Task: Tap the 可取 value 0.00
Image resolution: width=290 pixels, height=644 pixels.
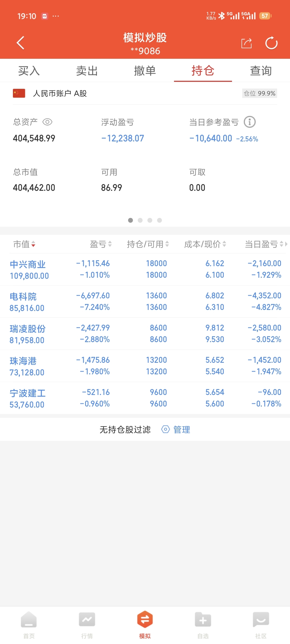Action: pyautogui.click(x=197, y=188)
